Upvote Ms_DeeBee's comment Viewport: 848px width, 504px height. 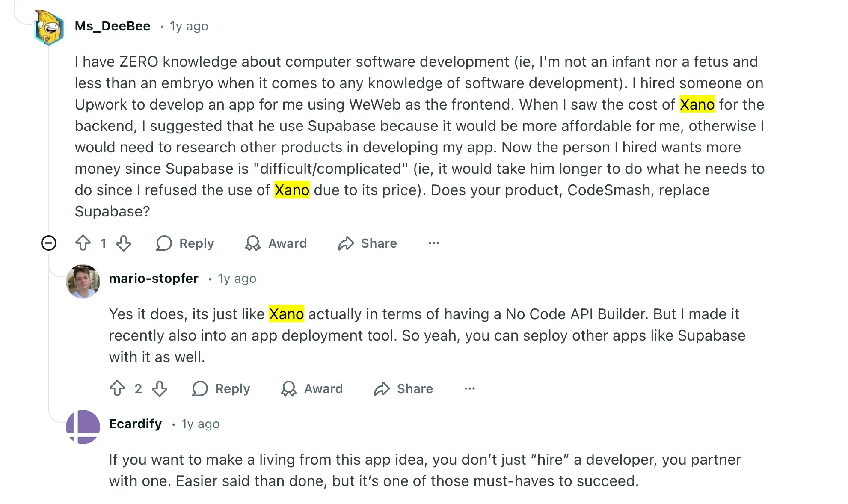(x=82, y=243)
